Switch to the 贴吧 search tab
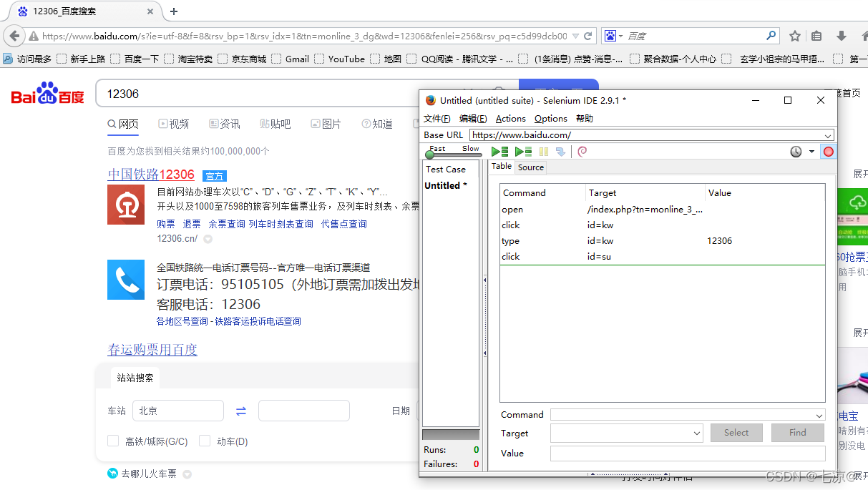The width and height of the screenshot is (868, 490). click(x=275, y=124)
